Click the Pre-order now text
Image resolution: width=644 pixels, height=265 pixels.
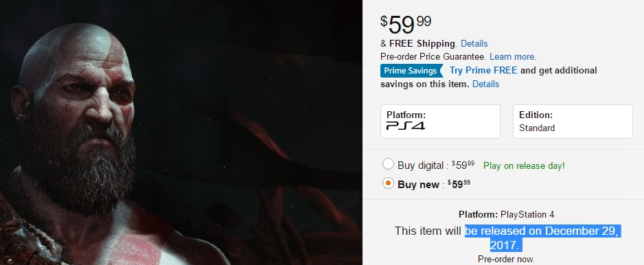click(x=506, y=260)
